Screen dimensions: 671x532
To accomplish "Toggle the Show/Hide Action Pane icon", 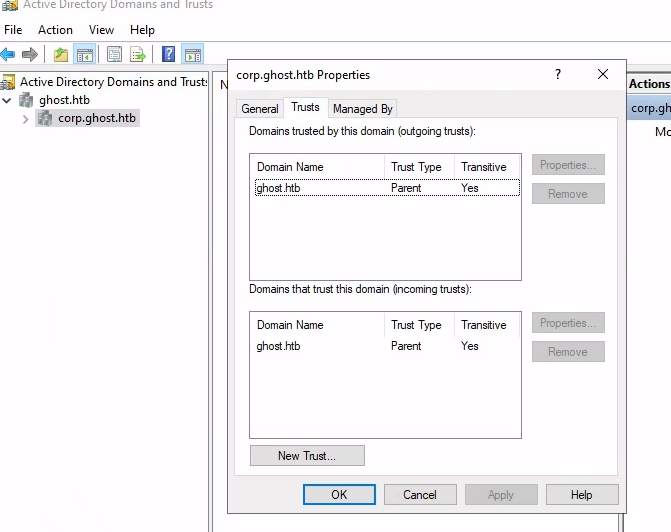I will pos(193,54).
